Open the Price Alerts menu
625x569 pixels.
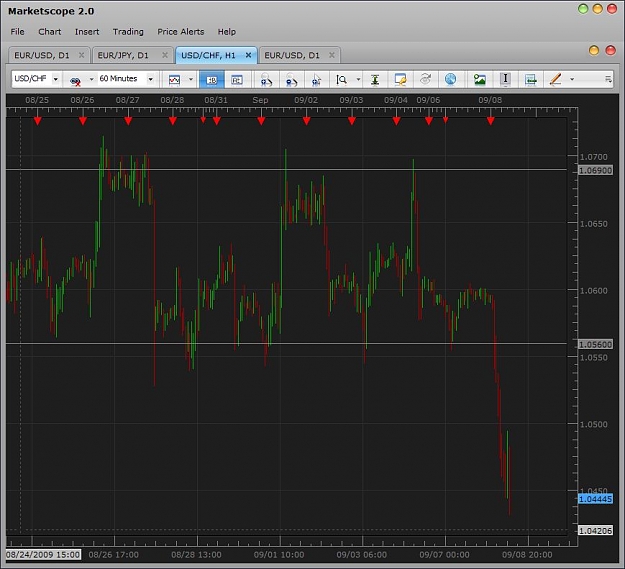pos(181,31)
